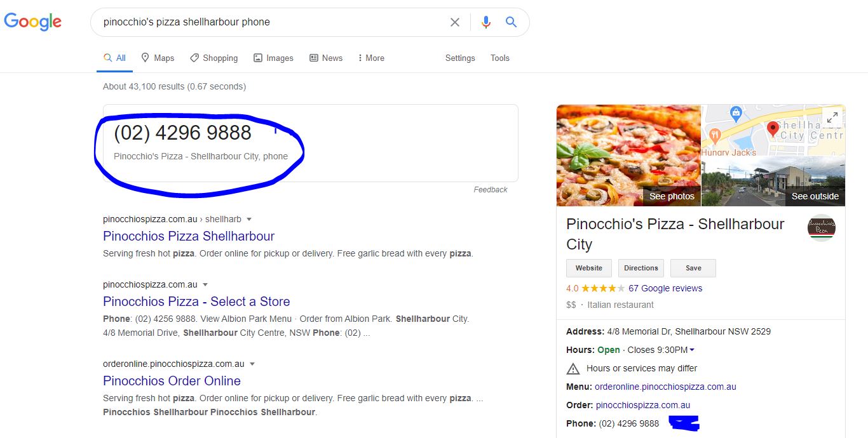Viewport: 868px width, 438px height.
Task: Expand the map with fullscreen arrows icon
Action: (x=832, y=117)
